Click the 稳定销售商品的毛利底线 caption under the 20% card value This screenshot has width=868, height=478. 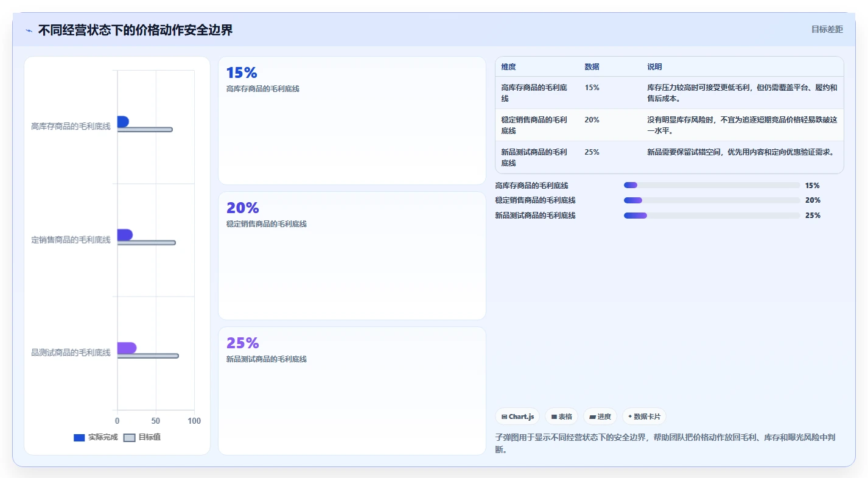(266, 224)
